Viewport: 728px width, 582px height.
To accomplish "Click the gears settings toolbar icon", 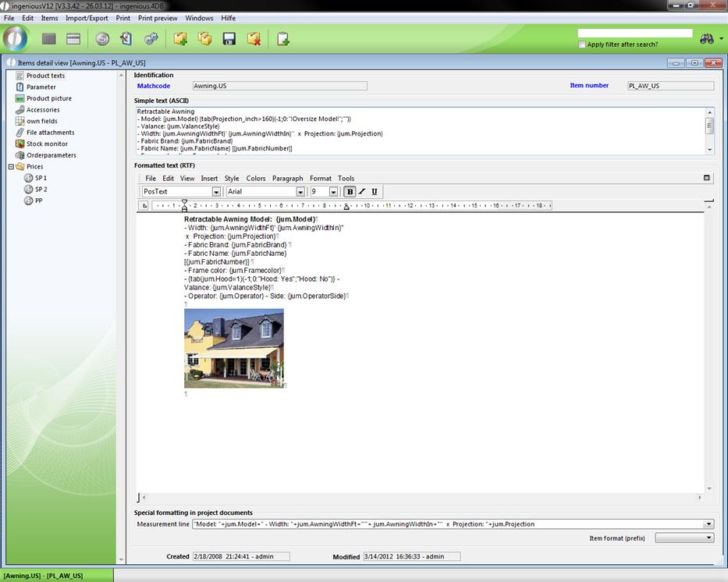I will pyautogui.click(x=151, y=39).
